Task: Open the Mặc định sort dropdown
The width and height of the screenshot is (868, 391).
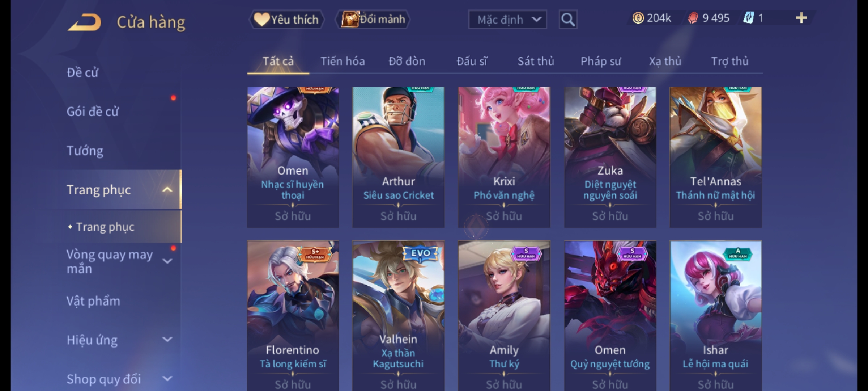Action: [507, 20]
